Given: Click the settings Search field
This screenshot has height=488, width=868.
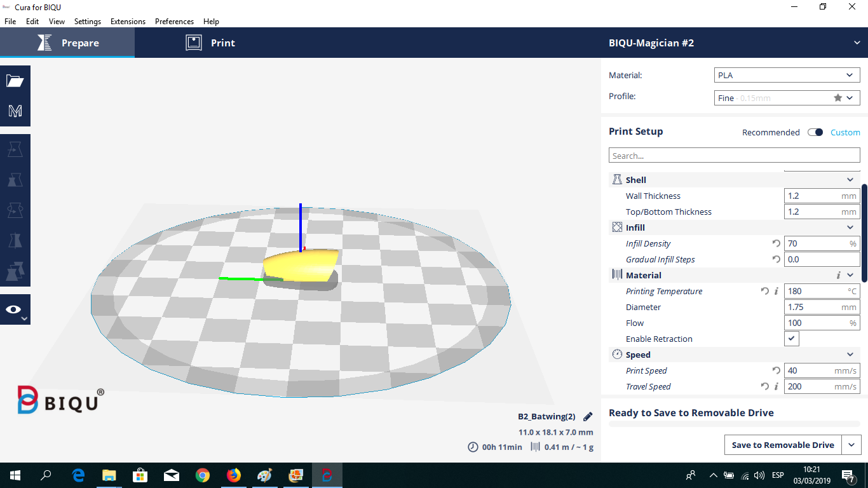Looking at the screenshot, I should point(734,156).
